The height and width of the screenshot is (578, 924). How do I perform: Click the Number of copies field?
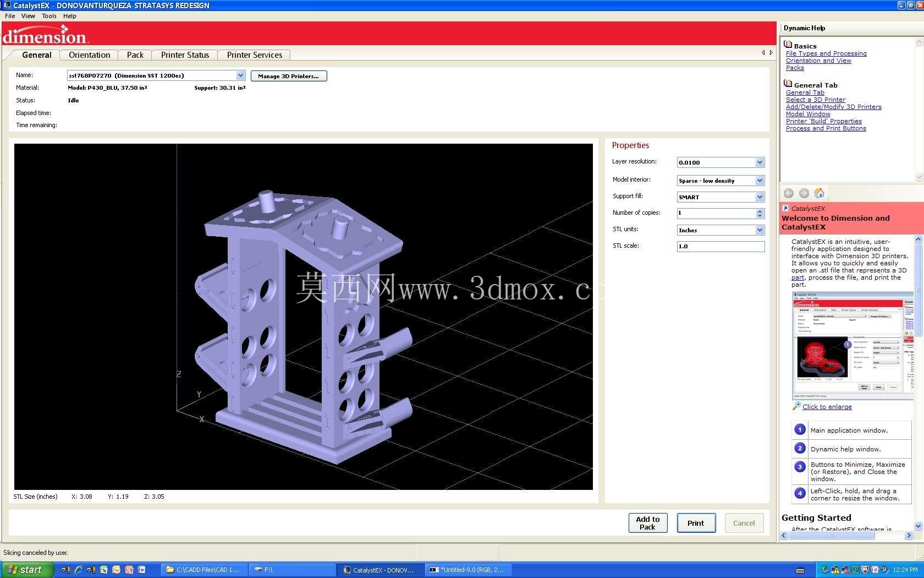(x=716, y=214)
